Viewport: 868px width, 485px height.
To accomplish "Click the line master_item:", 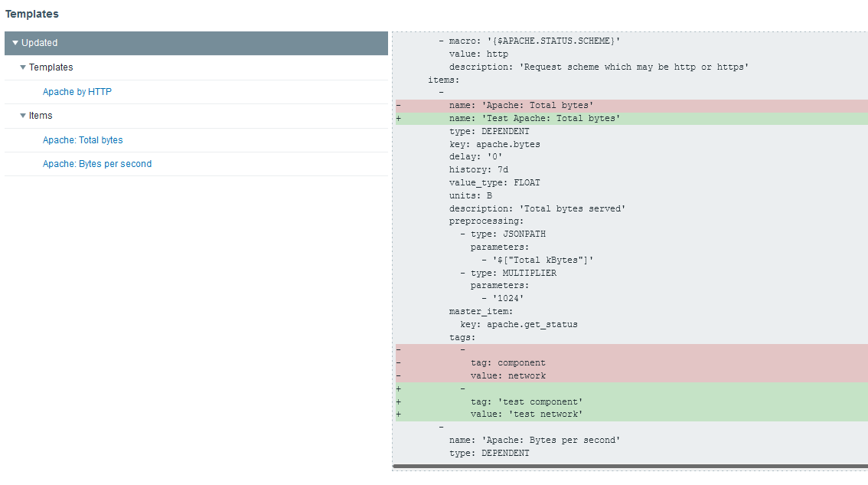I will (481, 312).
